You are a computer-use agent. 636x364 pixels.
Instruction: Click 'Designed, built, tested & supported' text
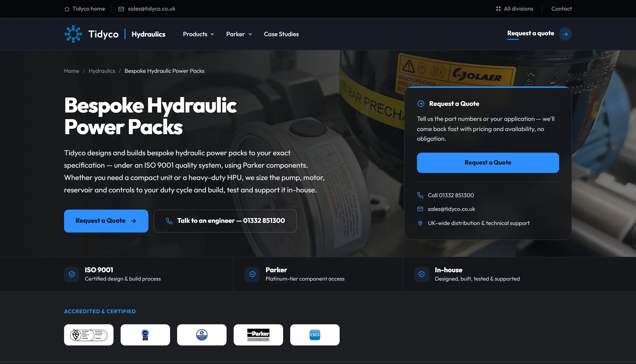pyautogui.click(x=477, y=279)
